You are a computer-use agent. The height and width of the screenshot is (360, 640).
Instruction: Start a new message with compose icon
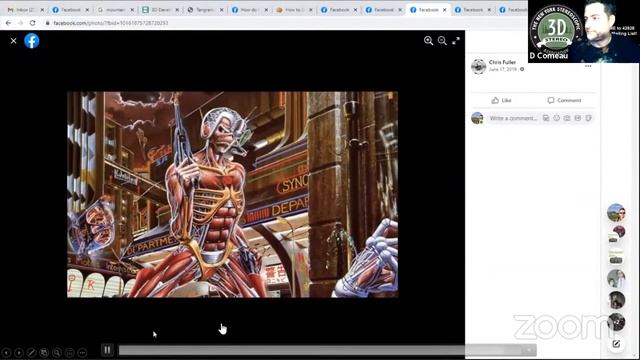pos(616,344)
